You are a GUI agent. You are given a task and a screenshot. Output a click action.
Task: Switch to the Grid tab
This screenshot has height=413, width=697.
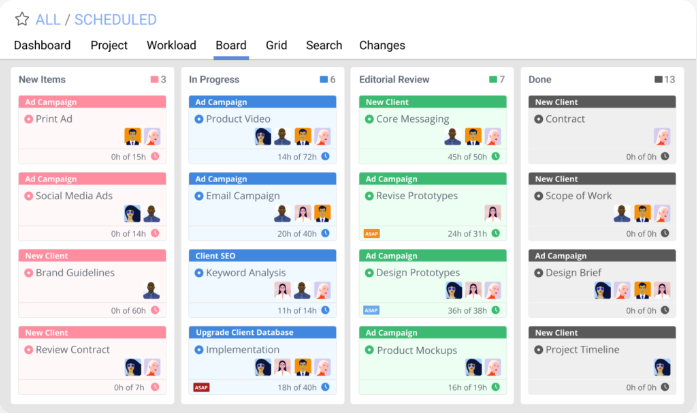[276, 45]
